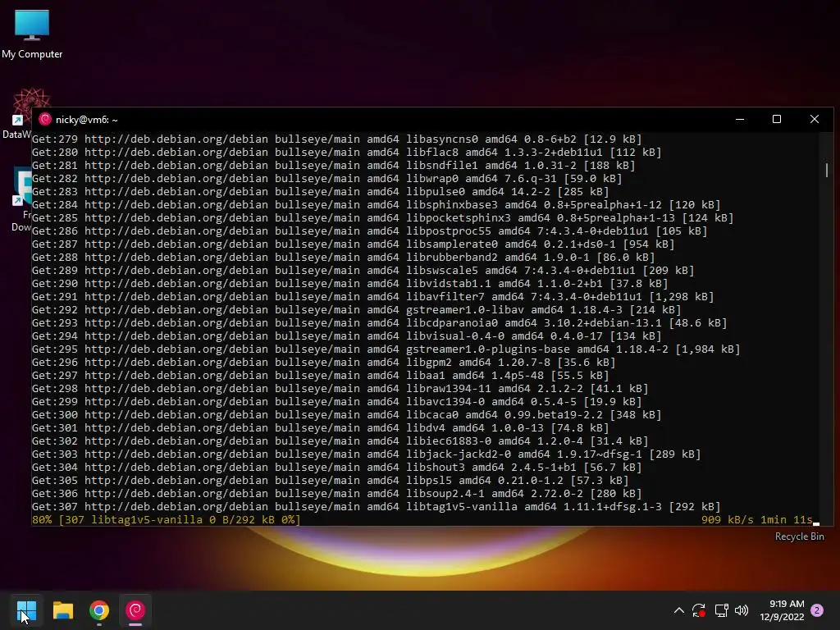Open the network tray icon

pyautogui.click(x=721, y=610)
